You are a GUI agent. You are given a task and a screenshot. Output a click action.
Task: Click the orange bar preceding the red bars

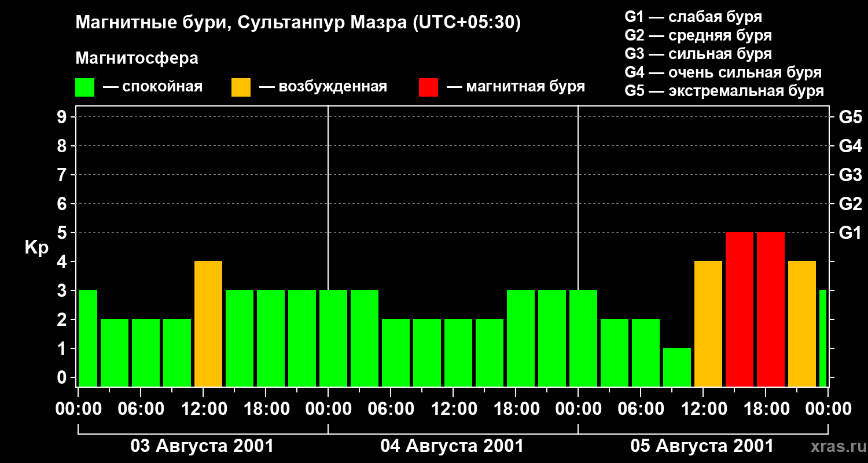[708, 324]
